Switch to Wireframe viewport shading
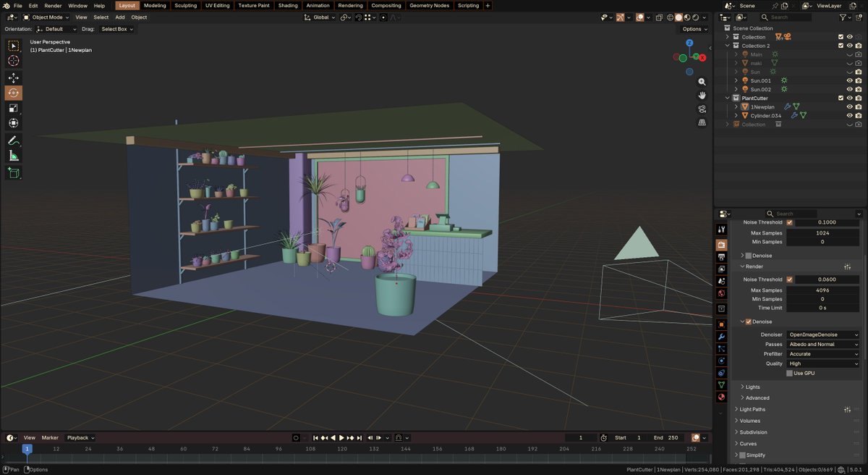Screen dimensions: 868x475 click(670, 17)
